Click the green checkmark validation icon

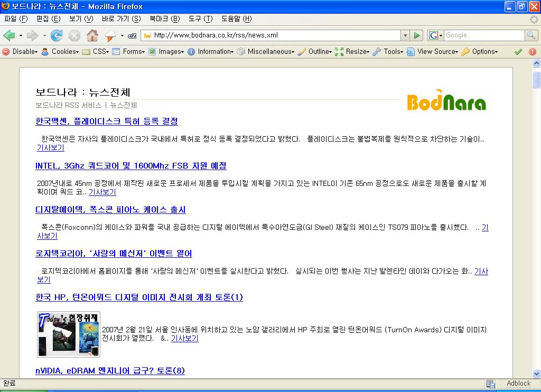click(x=518, y=52)
